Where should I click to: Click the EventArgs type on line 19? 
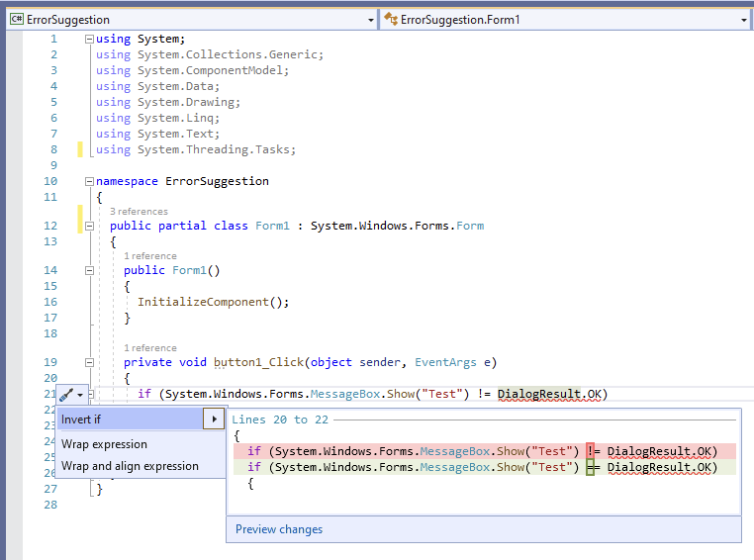(x=445, y=362)
